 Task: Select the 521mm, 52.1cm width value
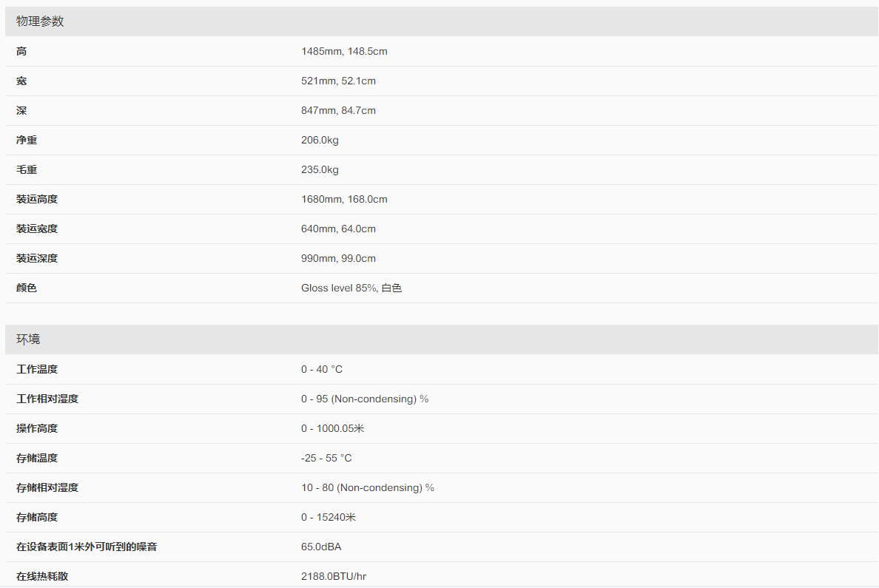click(x=338, y=81)
